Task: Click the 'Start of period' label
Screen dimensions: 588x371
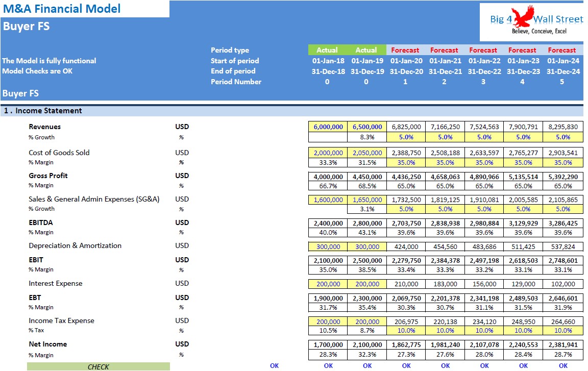Action: [x=235, y=61]
